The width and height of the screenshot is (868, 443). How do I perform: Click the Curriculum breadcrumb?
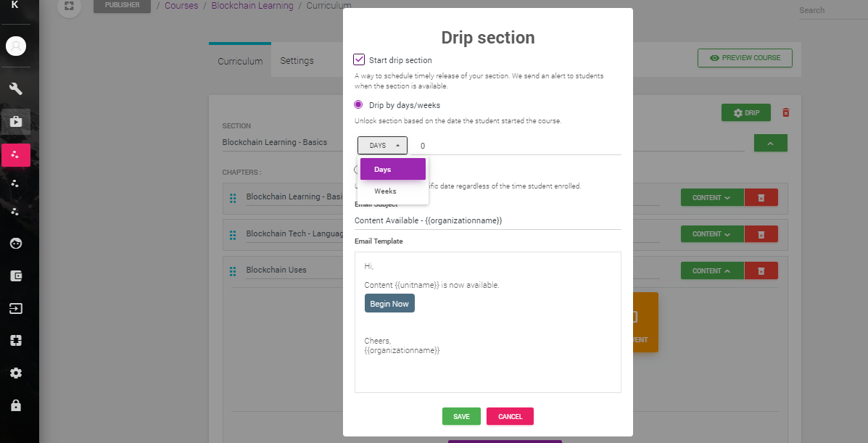click(328, 6)
